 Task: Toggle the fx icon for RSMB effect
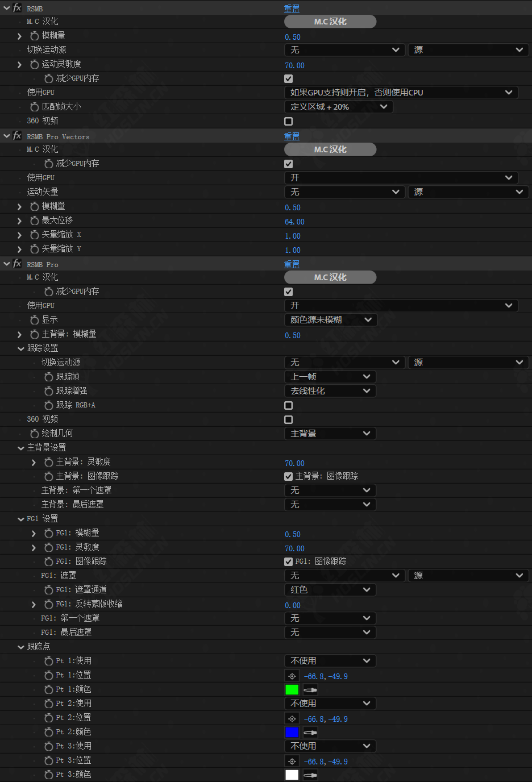click(x=17, y=8)
